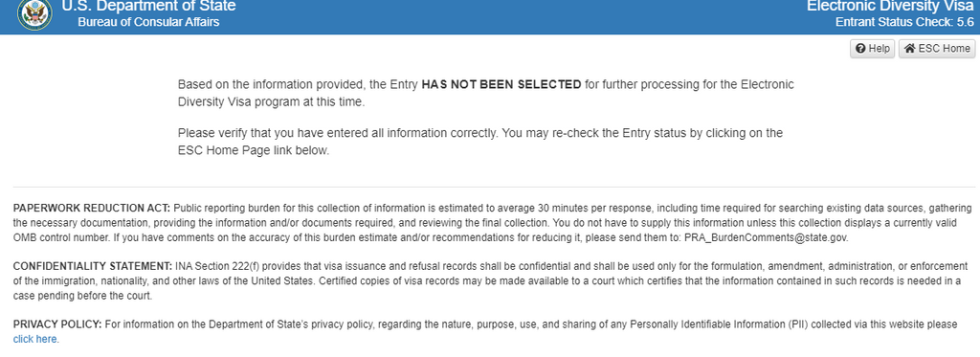Click the Department of State seal icon
Screen dimensions: 980x357
pos(35,13)
